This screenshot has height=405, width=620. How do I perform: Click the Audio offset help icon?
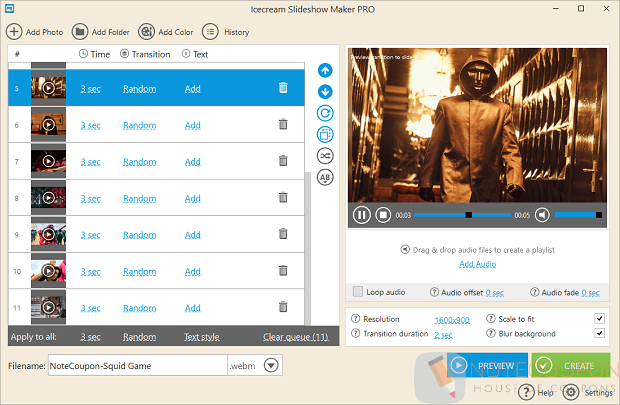pos(434,292)
